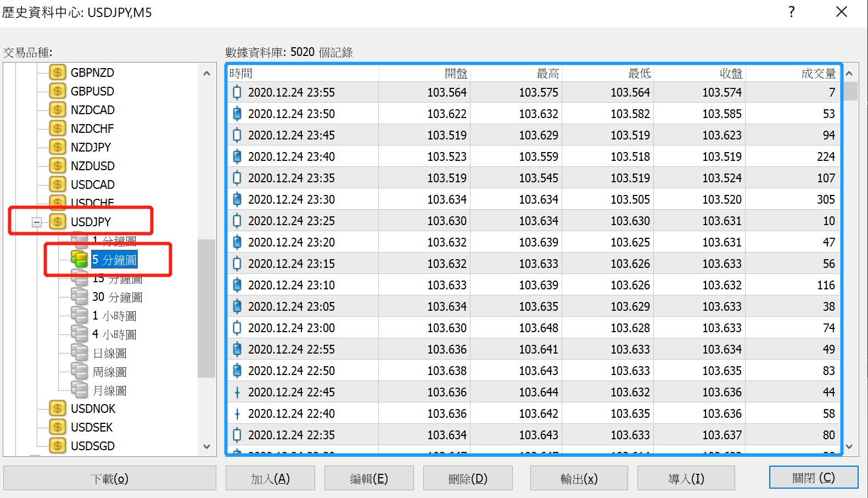
Task: Select the 30 分鐘圖 timeframe
Action: pyautogui.click(x=117, y=297)
